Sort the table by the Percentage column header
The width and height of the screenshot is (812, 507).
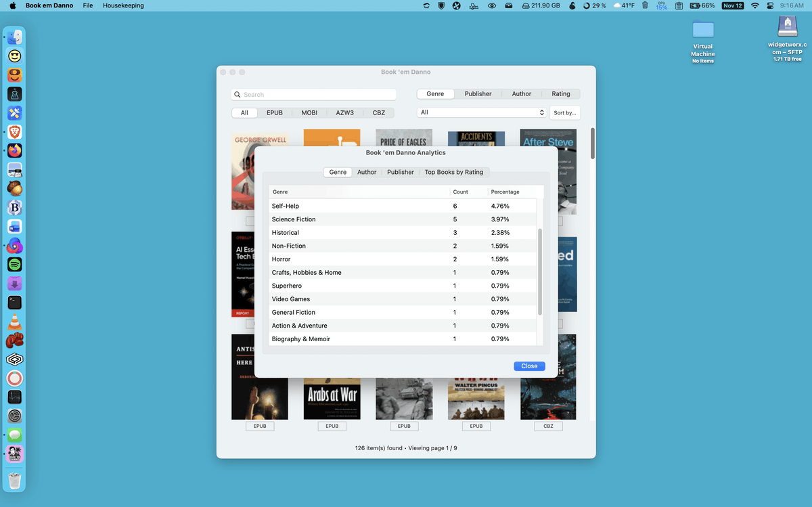505,192
